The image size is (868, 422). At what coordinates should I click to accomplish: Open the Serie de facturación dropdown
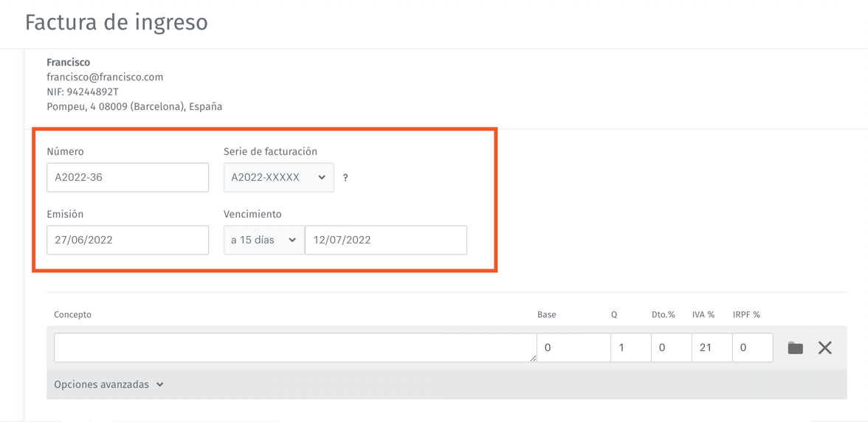[x=278, y=178]
